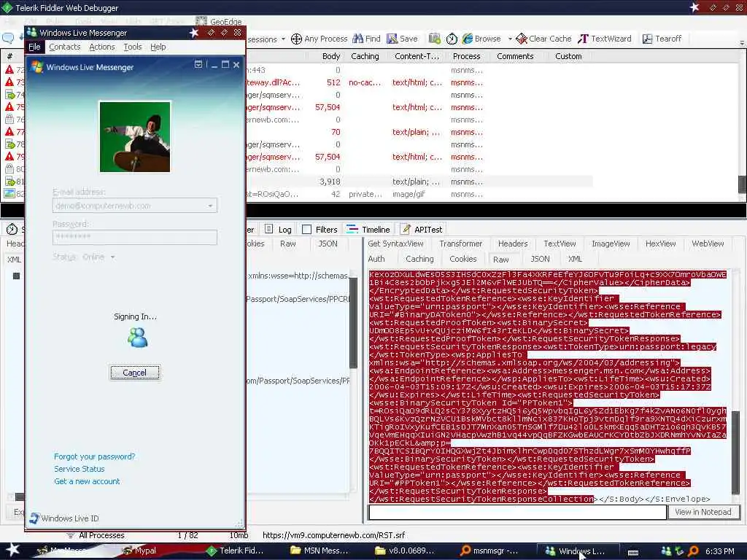Open response HexView tab
The width and height of the screenshot is (747, 560).
pyautogui.click(x=660, y=244)
